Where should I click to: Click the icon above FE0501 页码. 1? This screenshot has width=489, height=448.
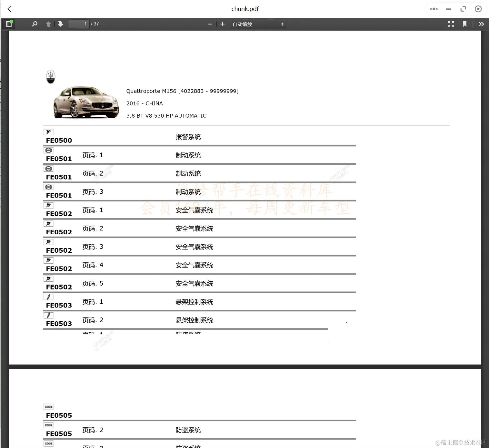point(48,150)
